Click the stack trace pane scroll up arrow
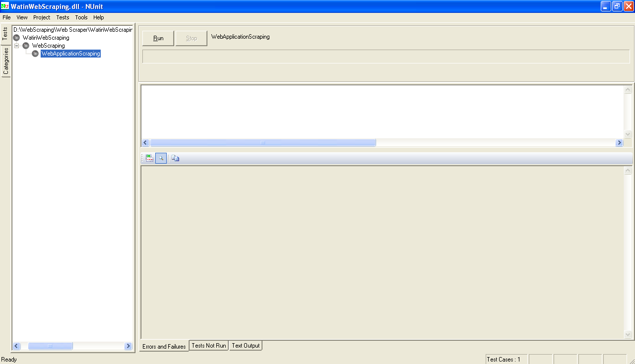 point(628,170)
